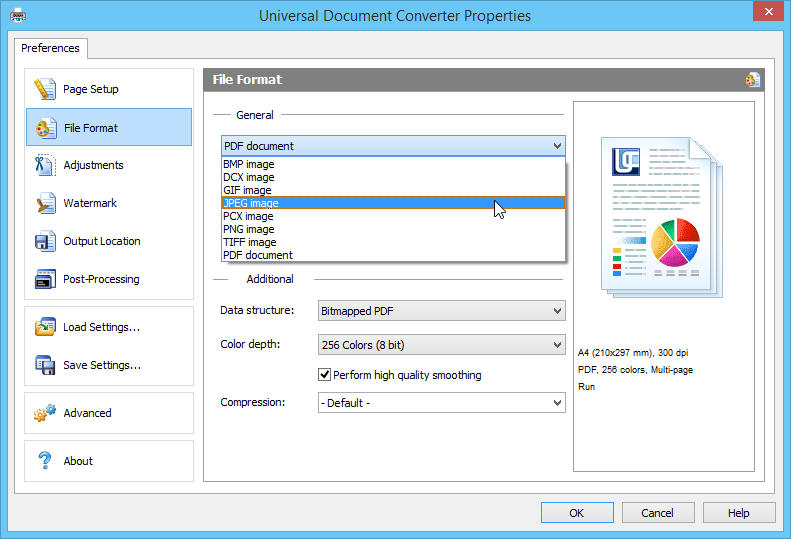Click Save Settings... button
This screenshot has width=791, height=539.
click(109, 365)
